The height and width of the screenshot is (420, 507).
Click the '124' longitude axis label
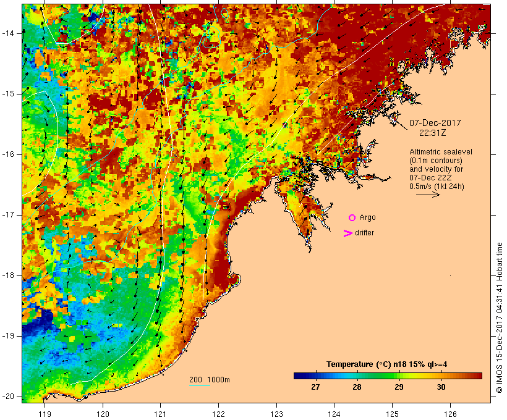[x=334, y=414]
